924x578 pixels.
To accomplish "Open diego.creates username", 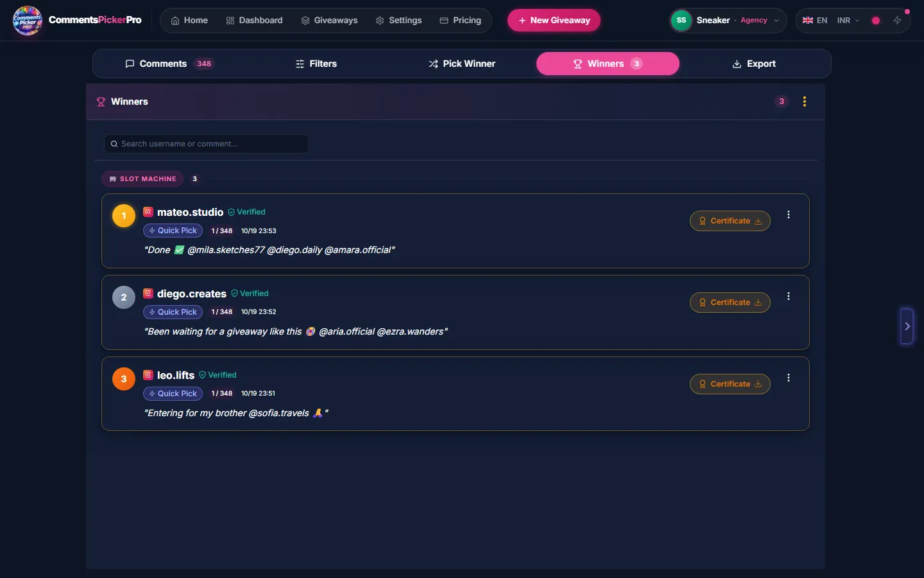I will pyautogui.click(x=192, y=293).
